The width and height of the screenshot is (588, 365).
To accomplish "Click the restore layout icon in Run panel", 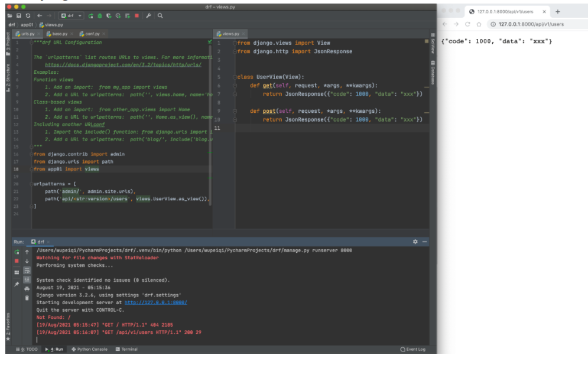I will pos(17,273).
